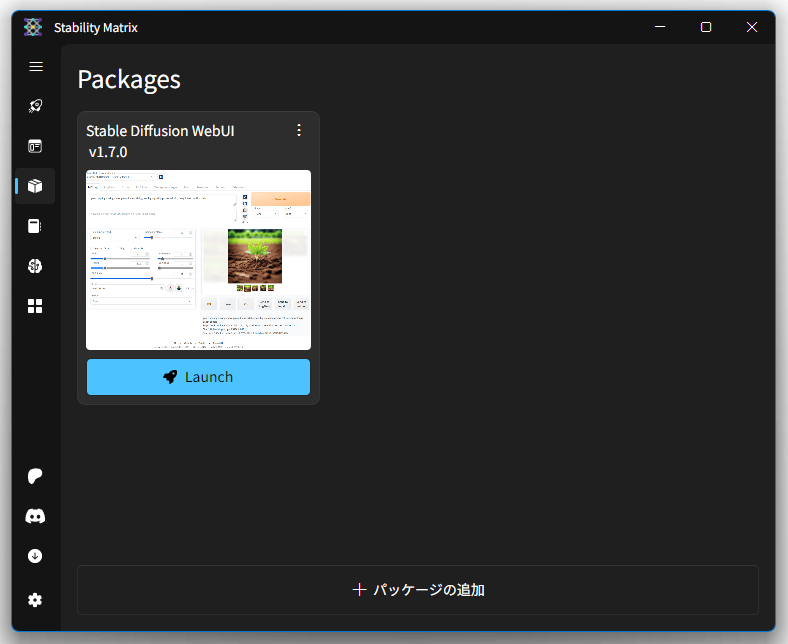The width and height of the screenshot is (788, 644).
Task: Click the Packages page heading
Action: click(129, 80)
